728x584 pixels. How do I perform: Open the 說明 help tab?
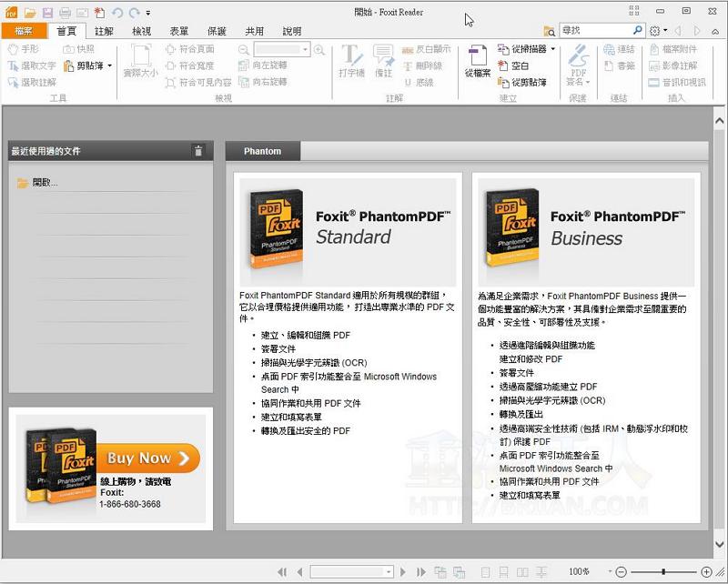point(291,31)
